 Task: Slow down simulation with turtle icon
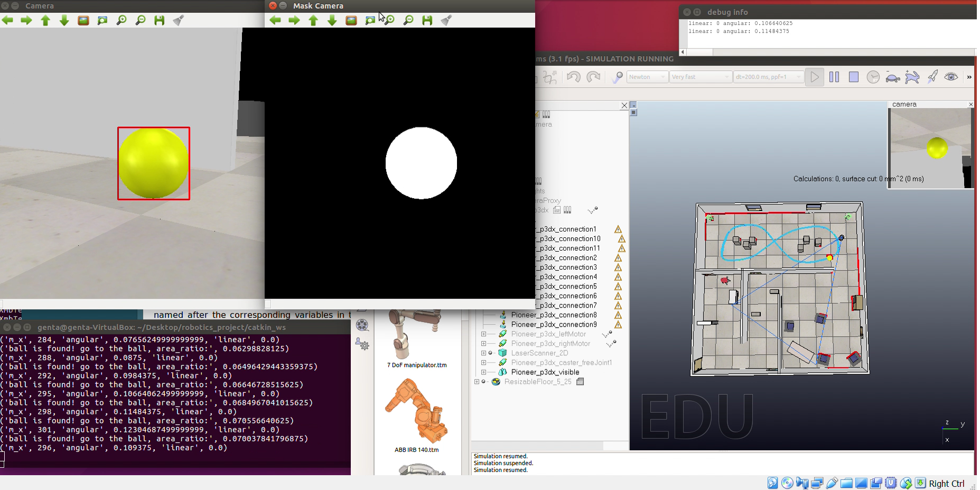pos(893,77)
